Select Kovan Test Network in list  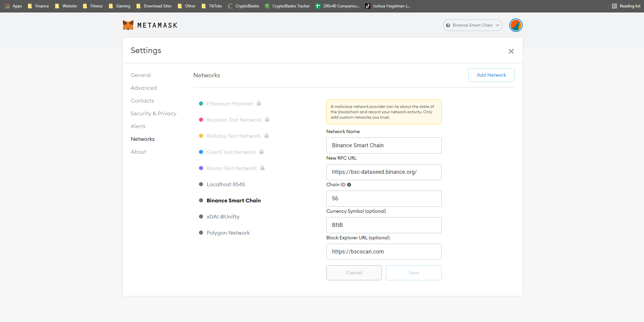(x=232, y=168)
